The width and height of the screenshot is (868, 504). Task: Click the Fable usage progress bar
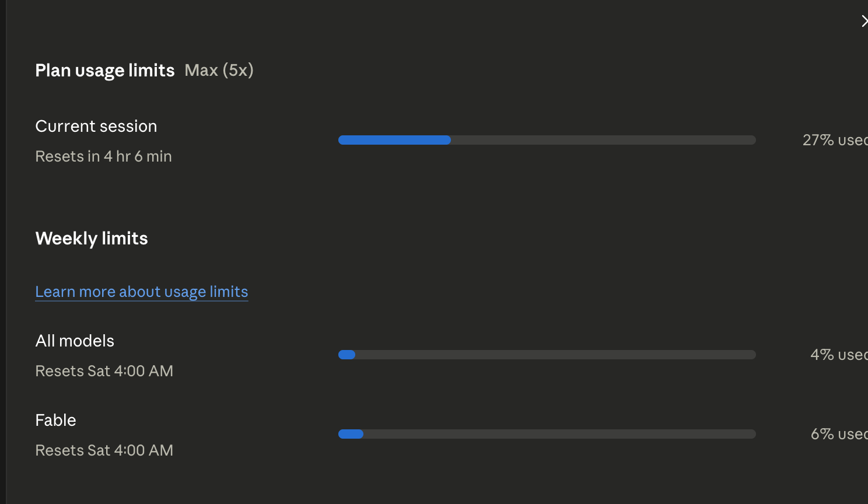click(547, 434)
